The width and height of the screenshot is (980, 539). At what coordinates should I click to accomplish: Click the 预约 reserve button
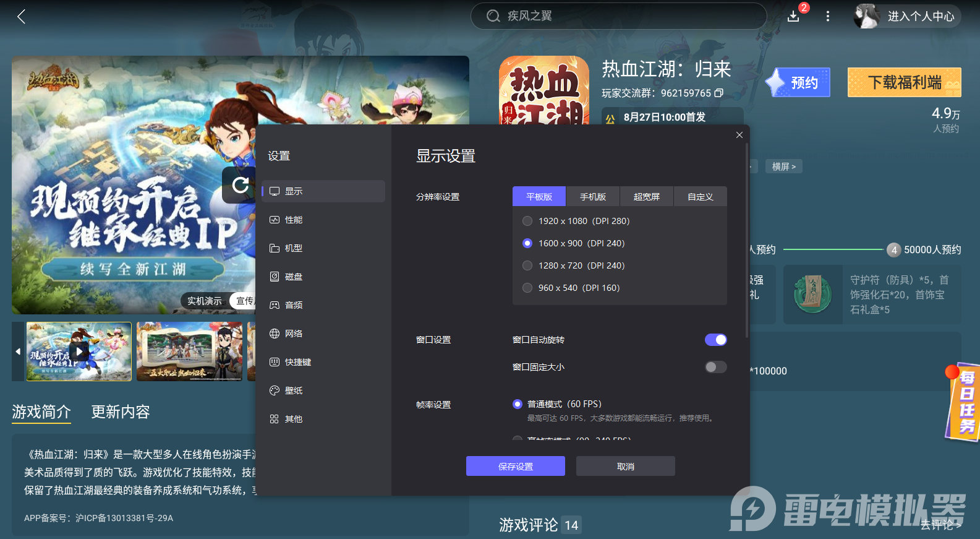tap(798, 82)
